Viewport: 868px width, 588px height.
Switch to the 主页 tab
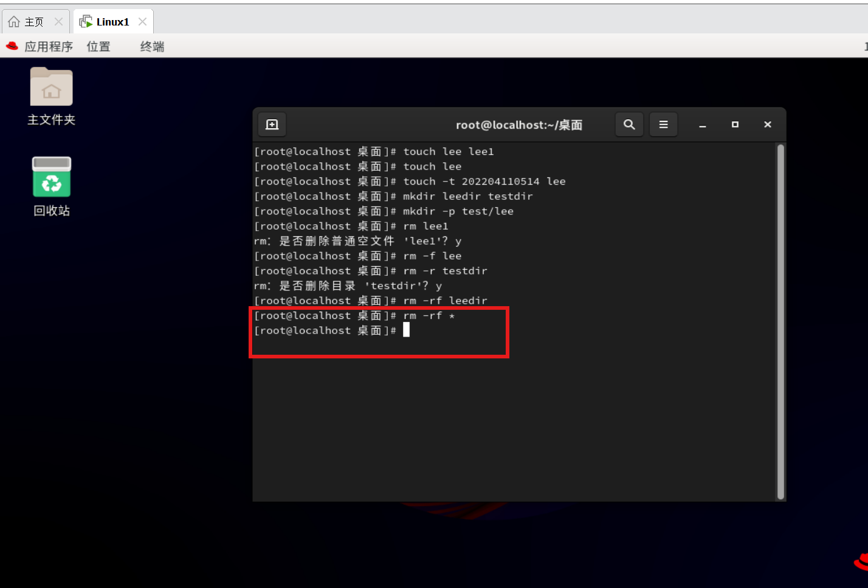pos(36,22)
